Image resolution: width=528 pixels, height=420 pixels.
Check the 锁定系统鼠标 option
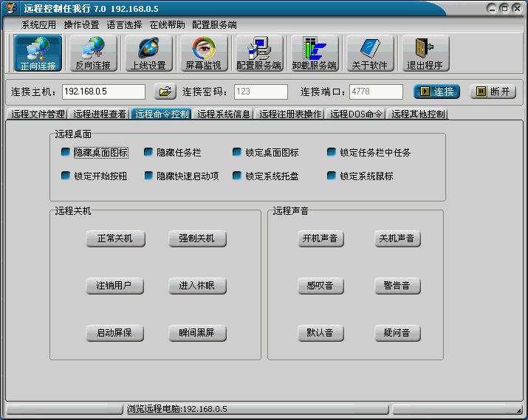(332, 176)
